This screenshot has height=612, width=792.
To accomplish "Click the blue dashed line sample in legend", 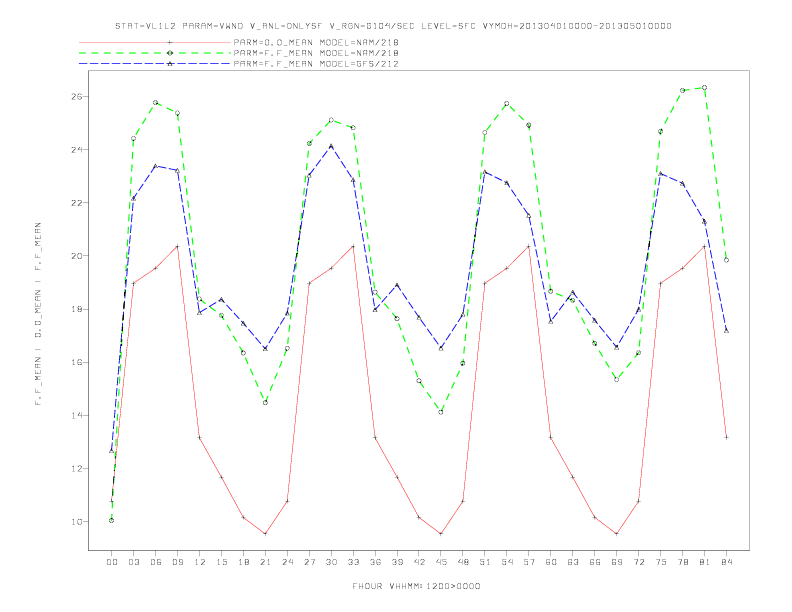I will (155, 64).
